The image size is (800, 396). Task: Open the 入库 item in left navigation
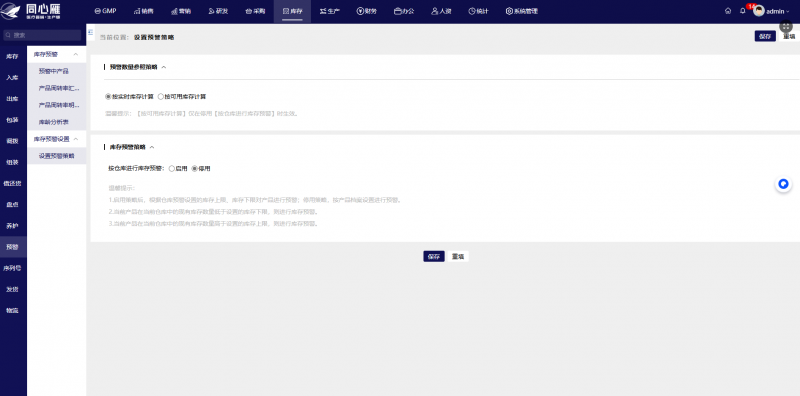(x=13, y=78)
